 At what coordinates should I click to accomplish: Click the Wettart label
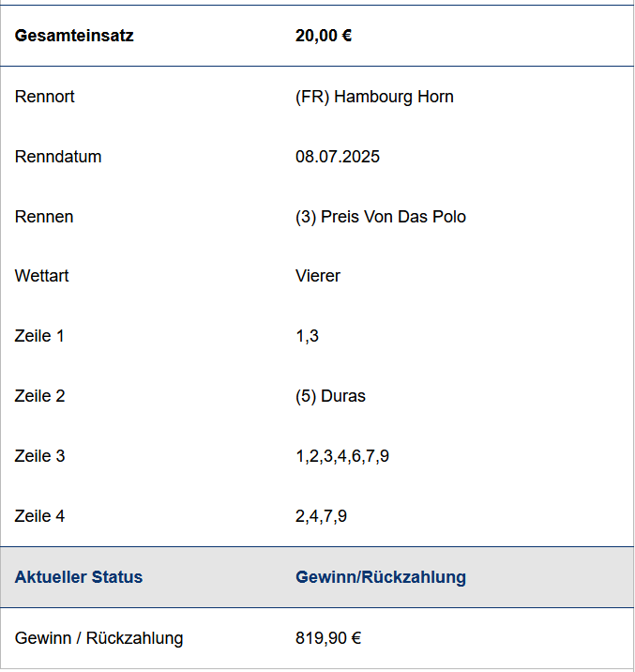(x=41, y=276)
